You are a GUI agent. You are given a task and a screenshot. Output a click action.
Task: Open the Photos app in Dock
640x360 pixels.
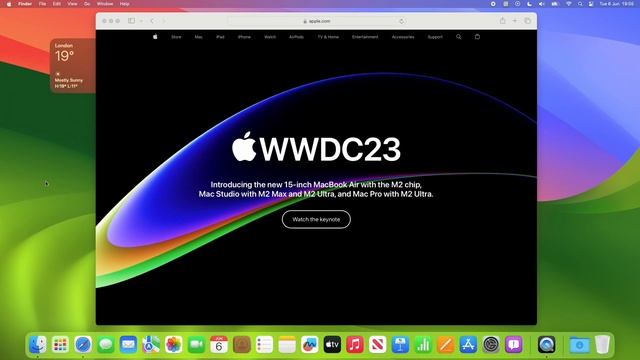click(x=173, y=344)
